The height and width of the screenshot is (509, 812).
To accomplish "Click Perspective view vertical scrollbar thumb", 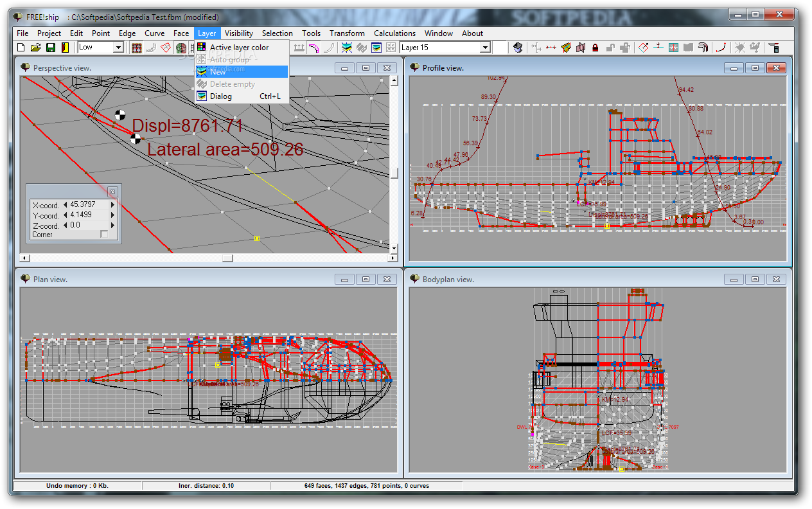I will [x=394, y=174].
